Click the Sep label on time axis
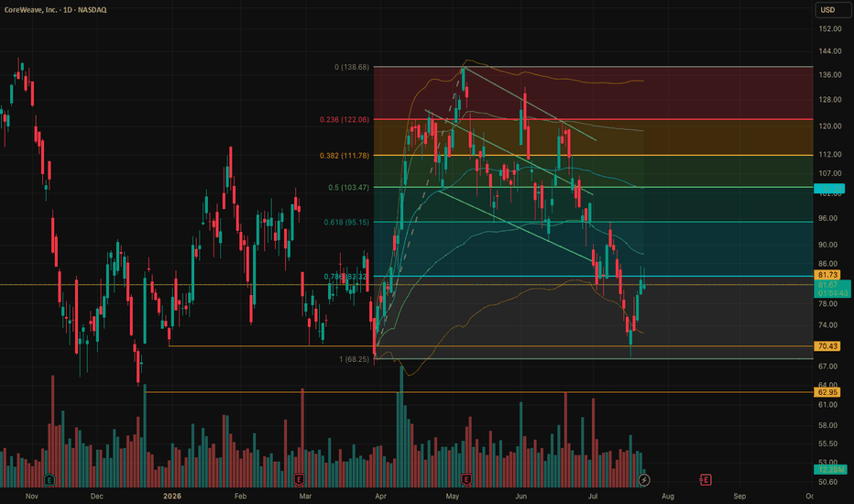The height and width of the screenshot is (504, 854). pyautogui.click(x=739, y=496)
